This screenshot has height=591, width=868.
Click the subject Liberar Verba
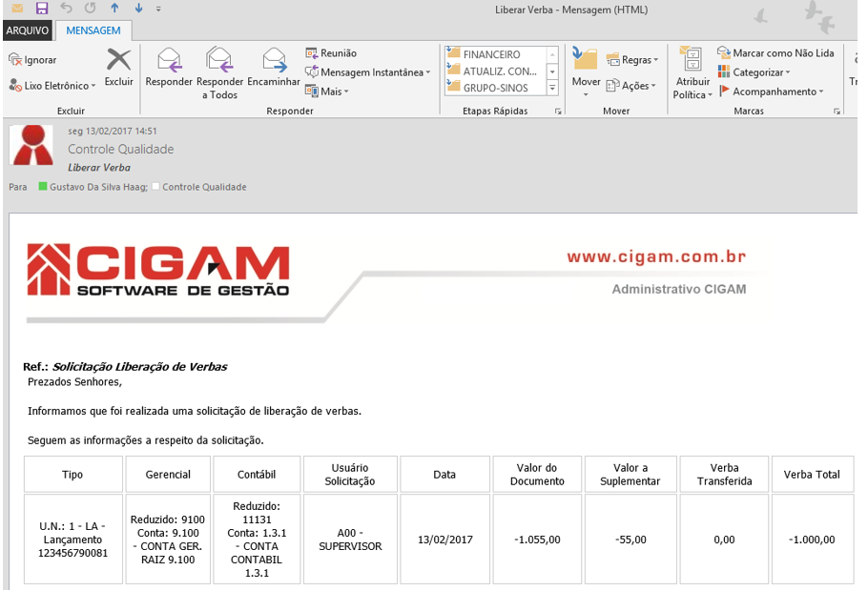99,168
